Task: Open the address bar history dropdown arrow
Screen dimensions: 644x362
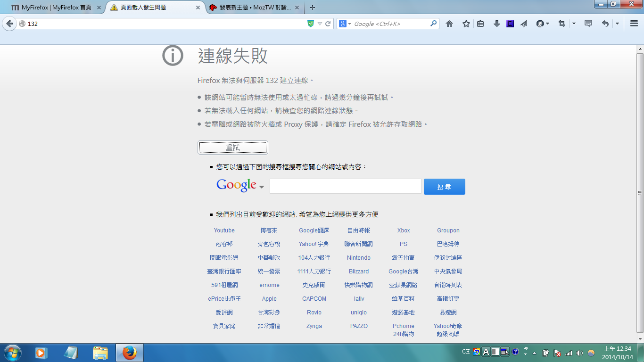Action: point(320,24)
